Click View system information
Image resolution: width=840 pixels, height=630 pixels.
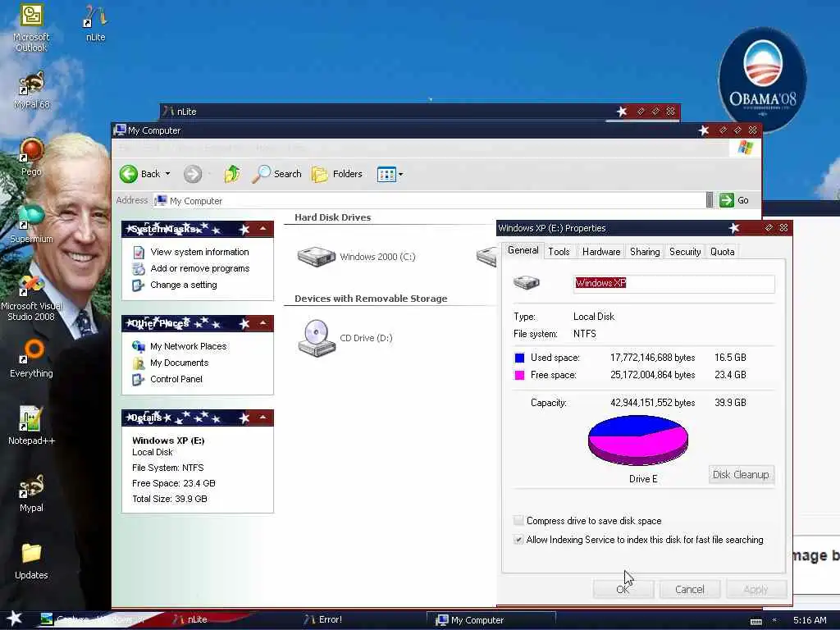[199, 252]
